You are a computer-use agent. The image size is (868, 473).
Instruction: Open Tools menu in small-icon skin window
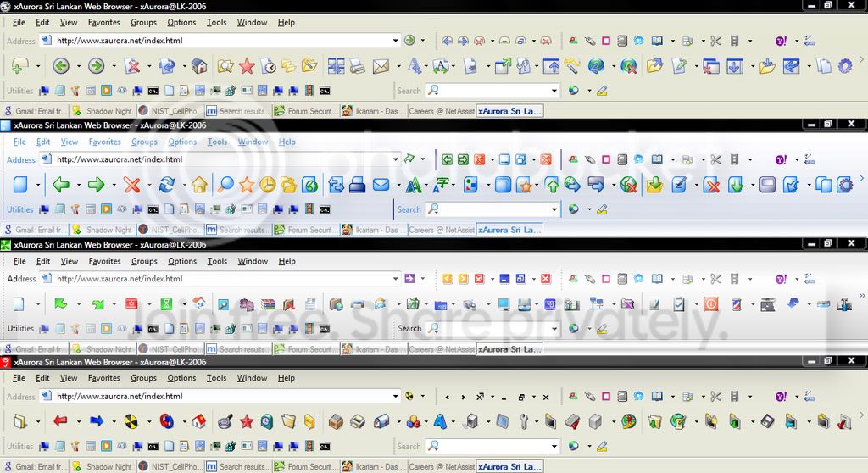click(x=217, y=261)
